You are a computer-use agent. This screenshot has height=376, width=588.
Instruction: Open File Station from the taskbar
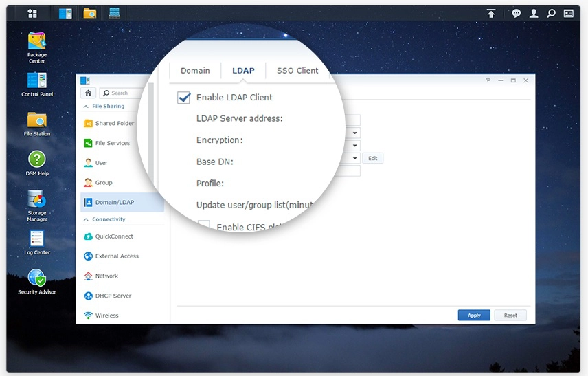[x=90, y=14]
